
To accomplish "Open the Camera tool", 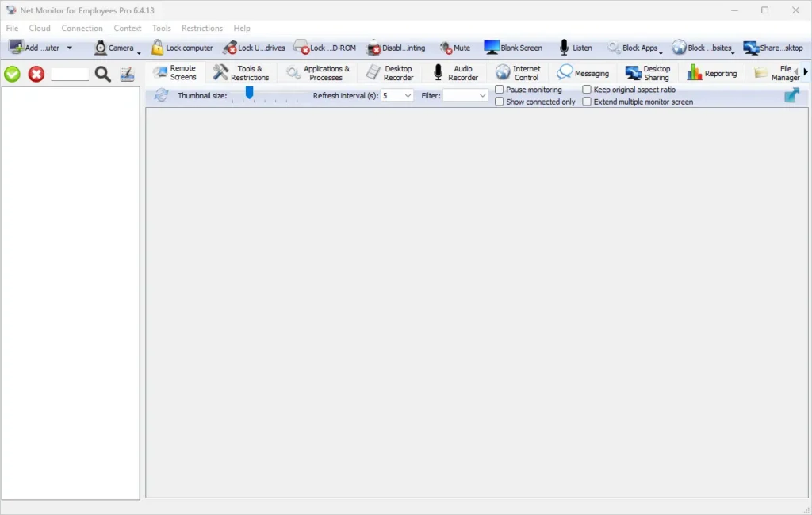I will tap(117, 47).
